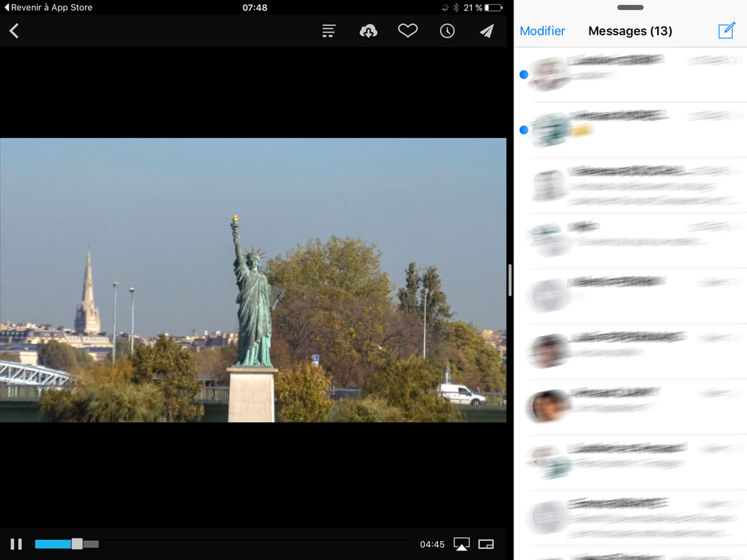Click the Bluetooth status icon
Image resolution: width=747 pixels, height=560 pixels.
pos(456,7)
